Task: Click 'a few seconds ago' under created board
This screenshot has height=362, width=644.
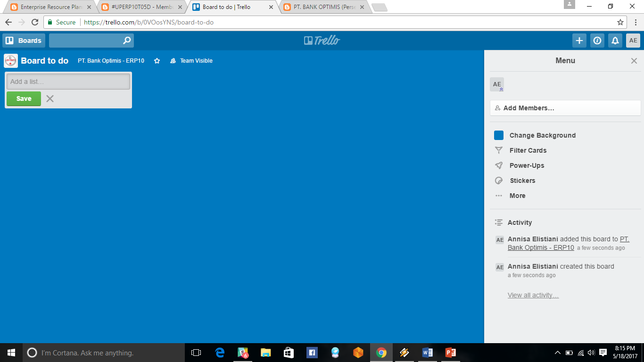Action: 532,275
